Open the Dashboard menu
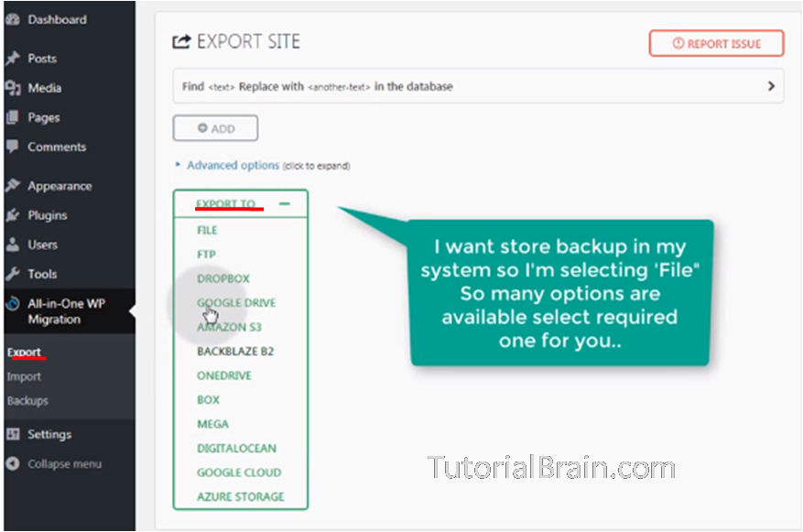803x532 pixels. pyautogui.click(x=58, y=19)
